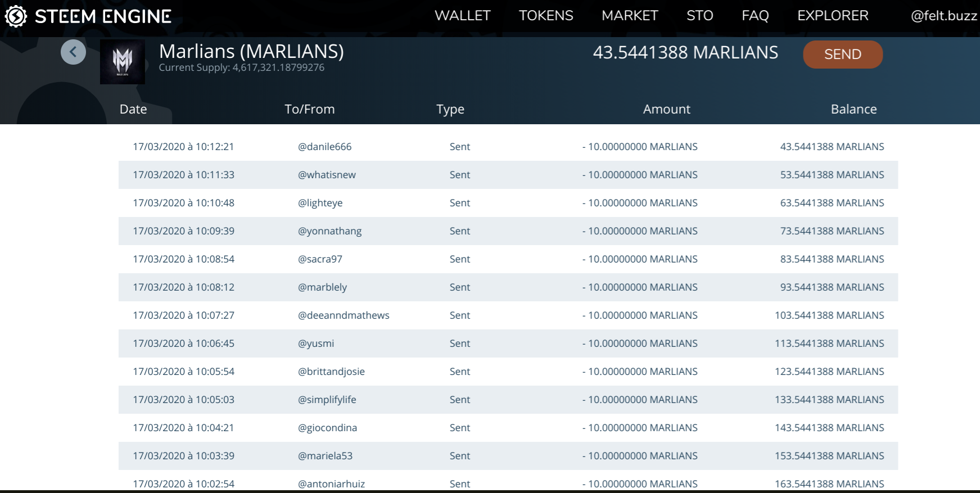Open the WALLET menu item

463,16
